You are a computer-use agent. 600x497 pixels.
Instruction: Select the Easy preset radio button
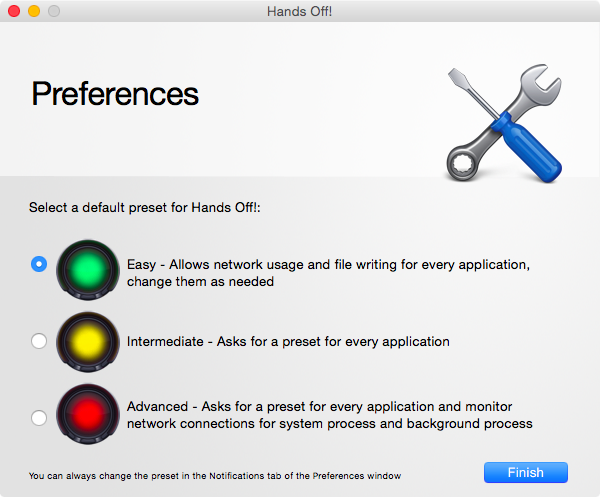coord(39,264)
